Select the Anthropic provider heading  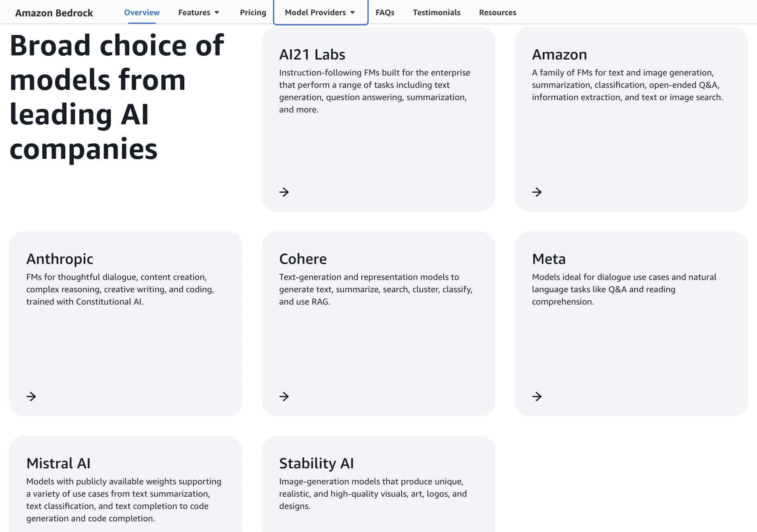coord(60,259)
